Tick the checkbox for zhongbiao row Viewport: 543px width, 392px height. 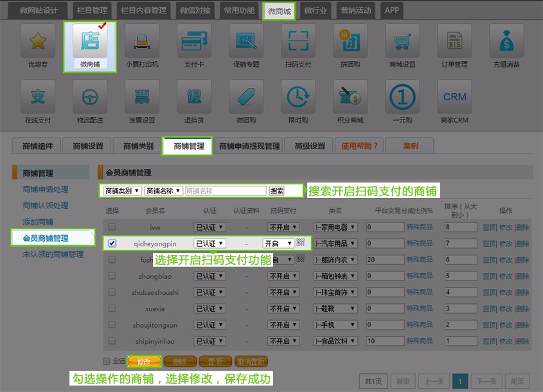[112, 276]
